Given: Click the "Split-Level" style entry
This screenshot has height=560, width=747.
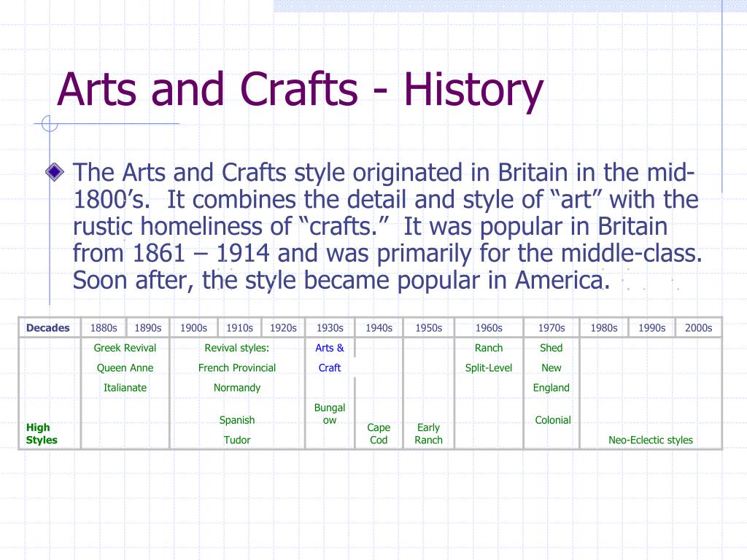Looking at the screenshot, I should pos(488,368).
